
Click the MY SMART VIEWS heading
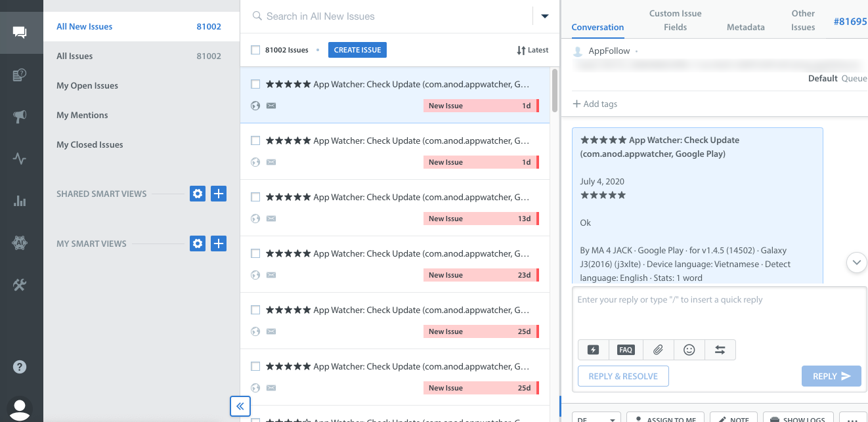tap(91, 243)
